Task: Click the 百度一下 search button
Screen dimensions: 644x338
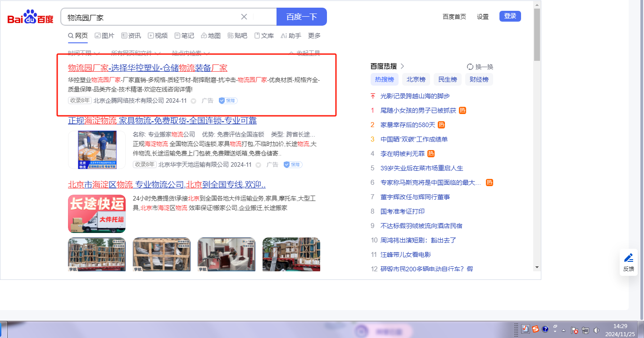Action: [x=302, y=17]
